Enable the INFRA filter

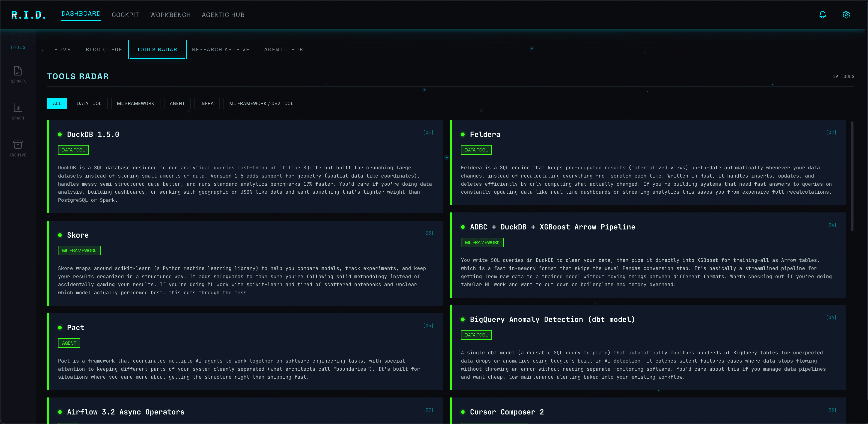(207, 103)
